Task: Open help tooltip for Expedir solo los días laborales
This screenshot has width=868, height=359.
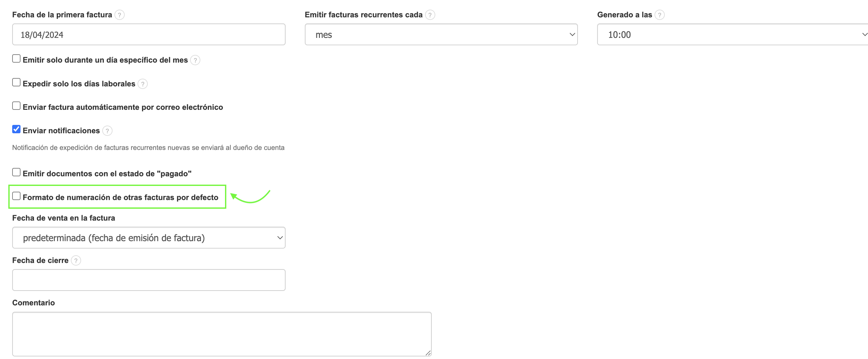Action: coord(143,84)
